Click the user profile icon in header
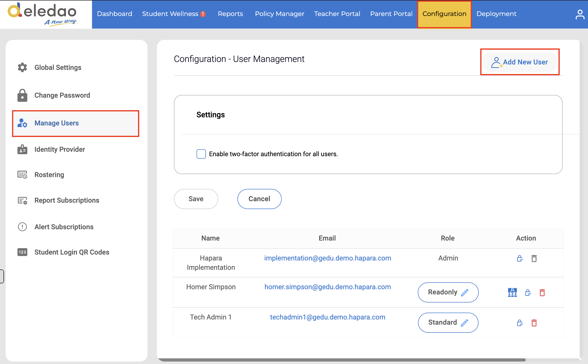This screenshot has width=588, height=364. (580, 14)
